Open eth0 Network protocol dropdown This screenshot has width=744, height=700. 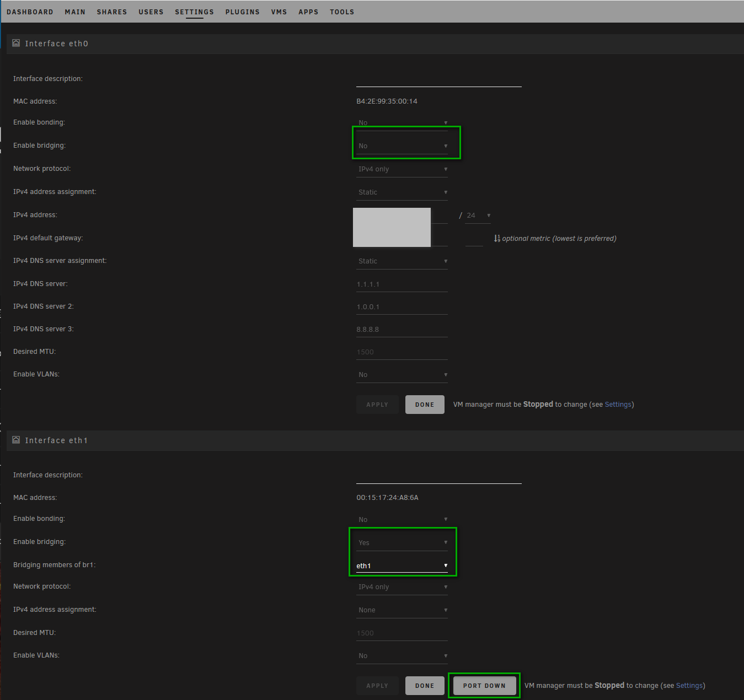click(x=402, y=169)
